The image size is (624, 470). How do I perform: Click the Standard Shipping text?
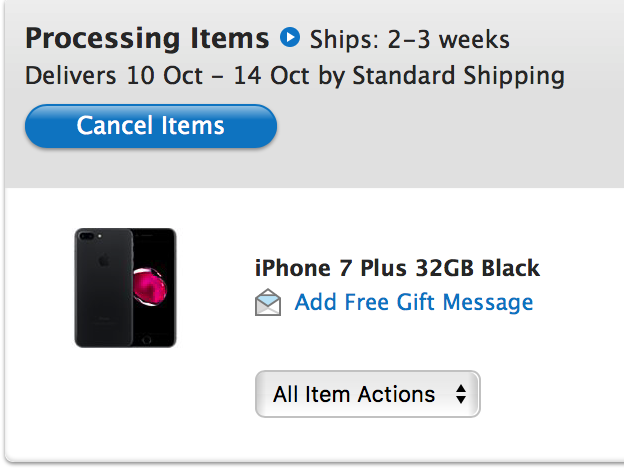[x=458, y=76]
